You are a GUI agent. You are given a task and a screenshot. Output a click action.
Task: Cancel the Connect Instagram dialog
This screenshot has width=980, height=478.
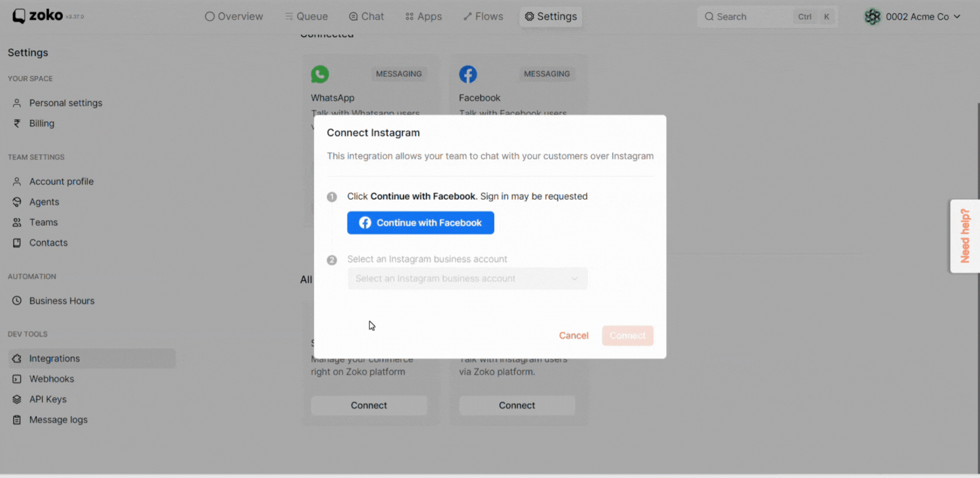pos(573,335)
